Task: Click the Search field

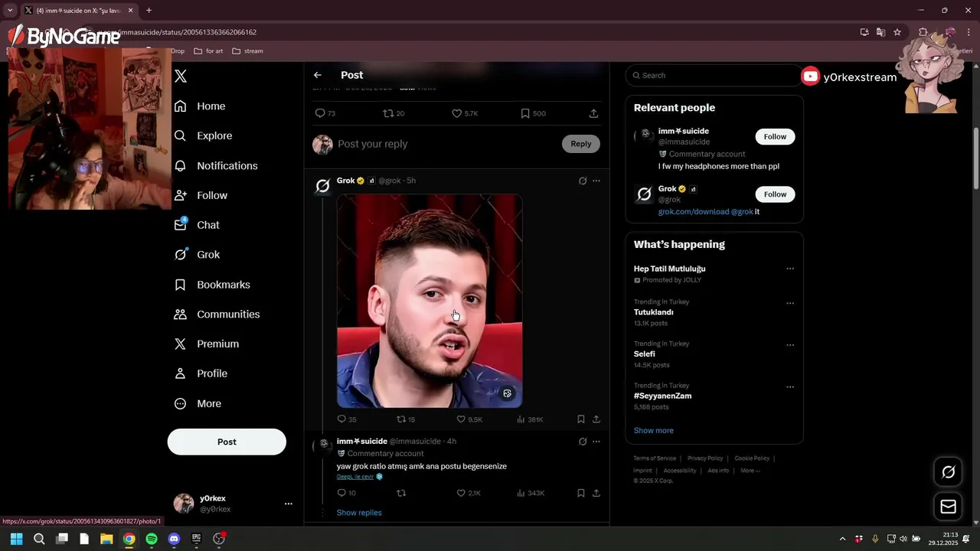Action: [x=713, y=75]
